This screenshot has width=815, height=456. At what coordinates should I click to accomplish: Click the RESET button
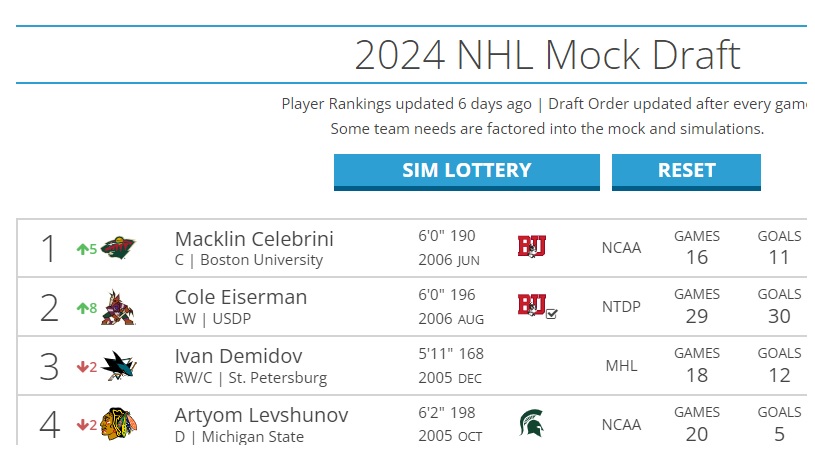[x=686, y=172]
